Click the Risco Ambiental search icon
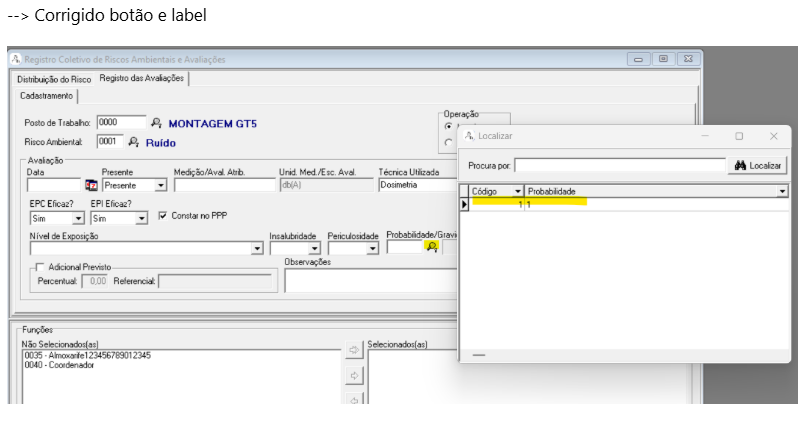The height and width of the screenshot is (431, 798). [134, 142]
